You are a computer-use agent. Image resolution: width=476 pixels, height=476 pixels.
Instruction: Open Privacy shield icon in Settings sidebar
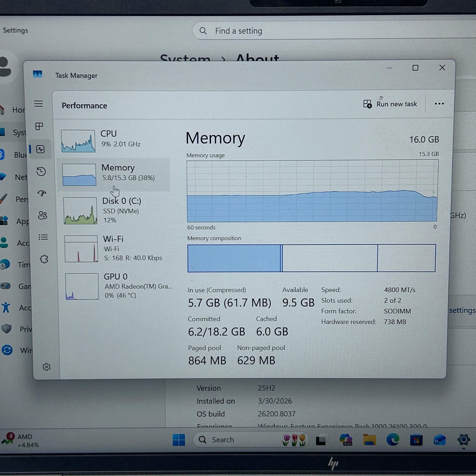(7, 329)
